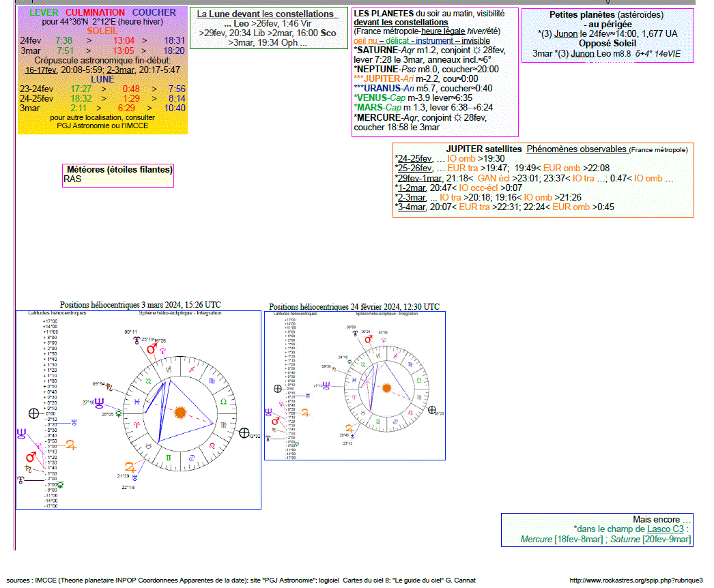Image resolution: width=714 pixels, height=588 pixels.
Task: Click the 'LUNE' section label
Action: 102,79
